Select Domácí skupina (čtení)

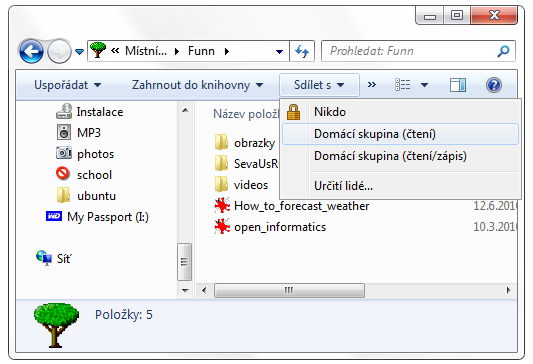400,134
